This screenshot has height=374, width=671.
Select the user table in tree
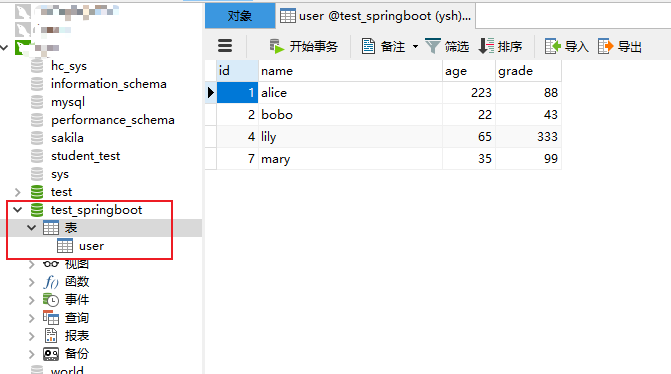(91, 246)
